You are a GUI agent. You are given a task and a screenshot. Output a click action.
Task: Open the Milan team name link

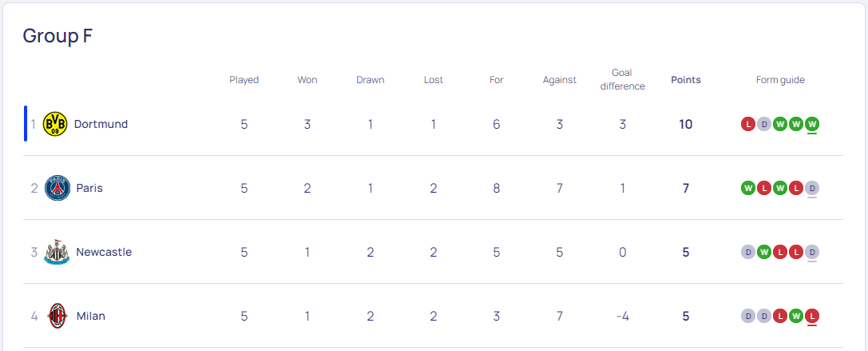[91, 316]
